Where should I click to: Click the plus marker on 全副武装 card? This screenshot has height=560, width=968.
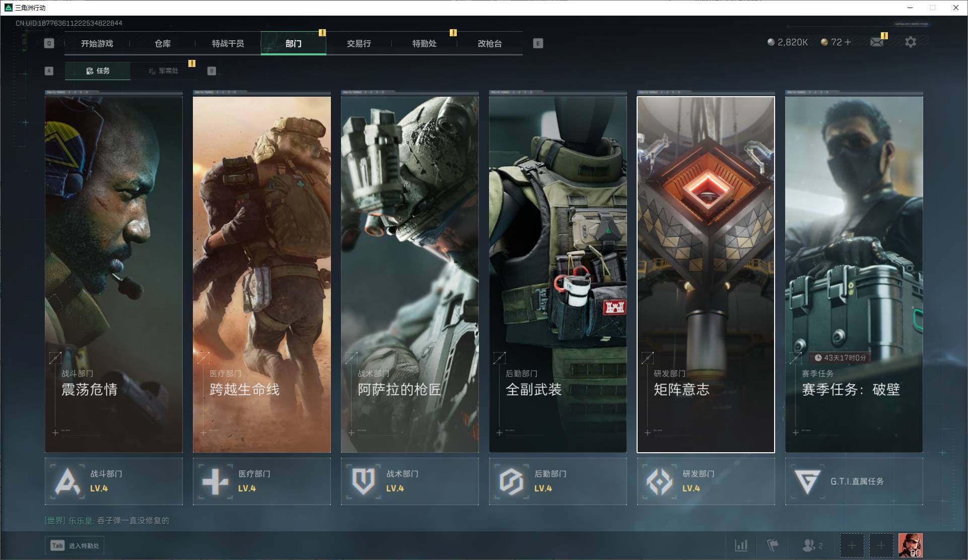tap(500, 433)
